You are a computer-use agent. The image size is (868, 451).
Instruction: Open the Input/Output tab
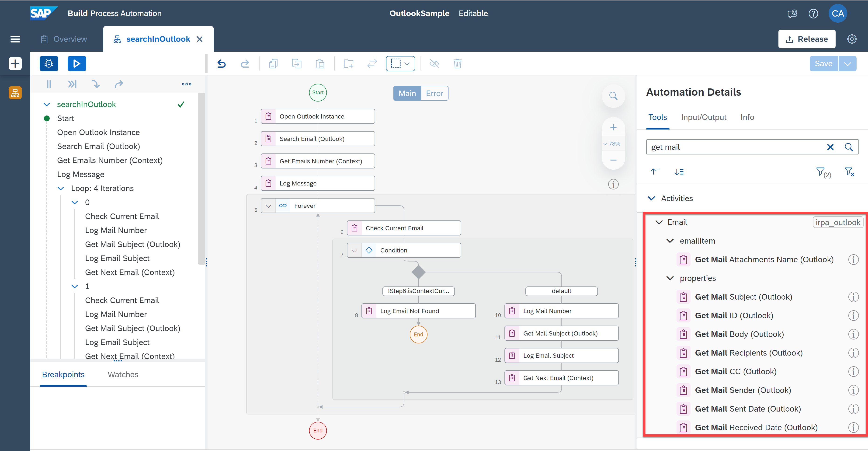pos(704,117)
